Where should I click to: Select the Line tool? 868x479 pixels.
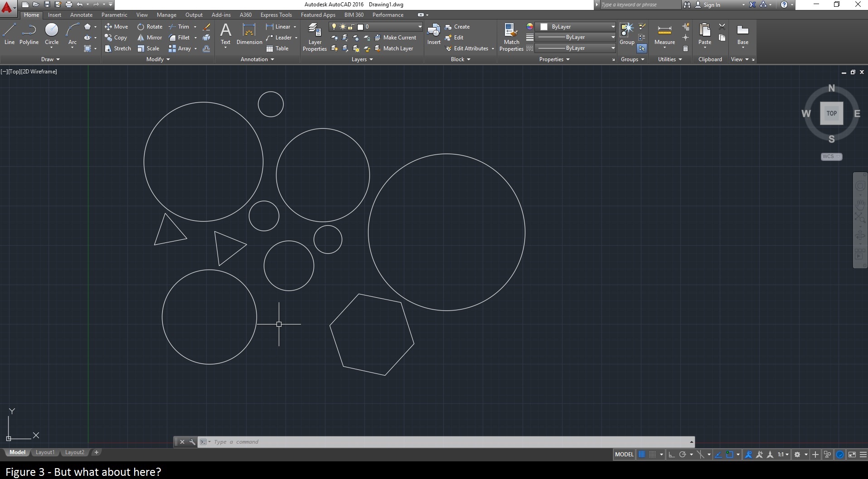click(x=9, y=33)
